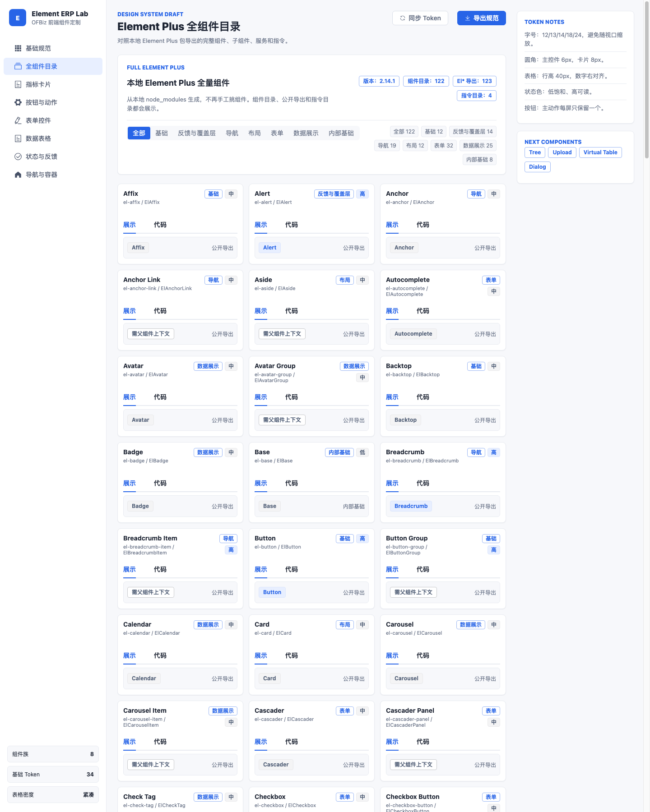Click the 导航 19 count chip
Image resolution: width=650 pixels, height=812 pixels.
pyautogui.click(x=387, y=146)
